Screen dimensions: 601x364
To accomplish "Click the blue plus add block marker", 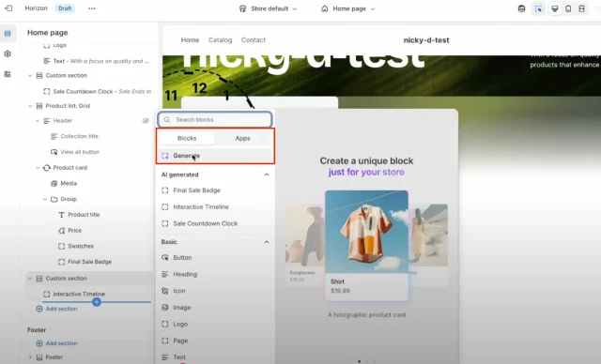I will (x=97, y=302).
